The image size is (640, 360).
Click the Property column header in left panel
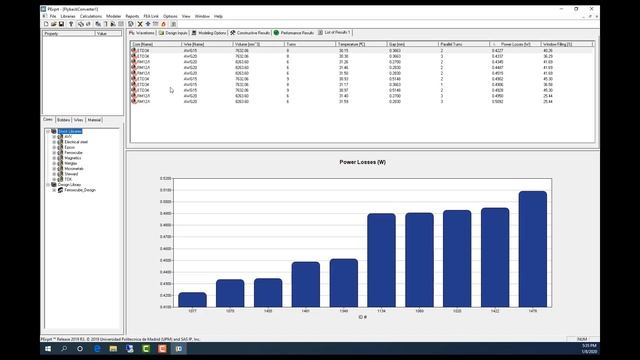click(x=69, y=33)
